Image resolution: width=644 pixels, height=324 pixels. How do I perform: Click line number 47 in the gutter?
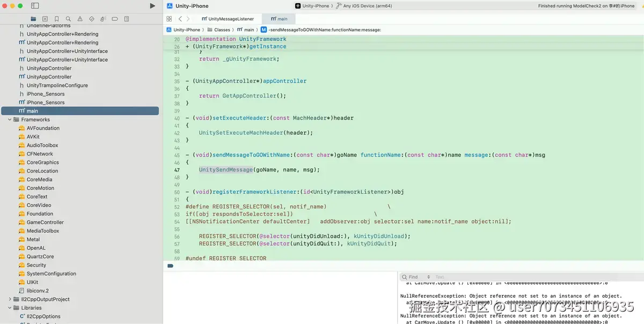point(177,170)
